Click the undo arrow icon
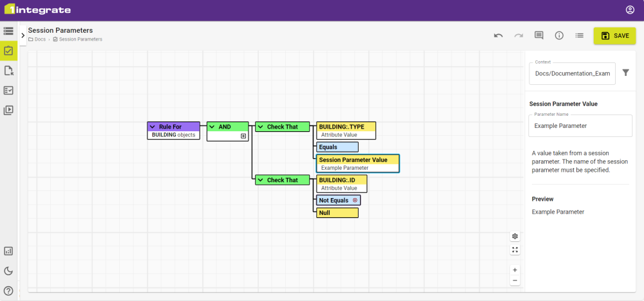 coord(498,36)
